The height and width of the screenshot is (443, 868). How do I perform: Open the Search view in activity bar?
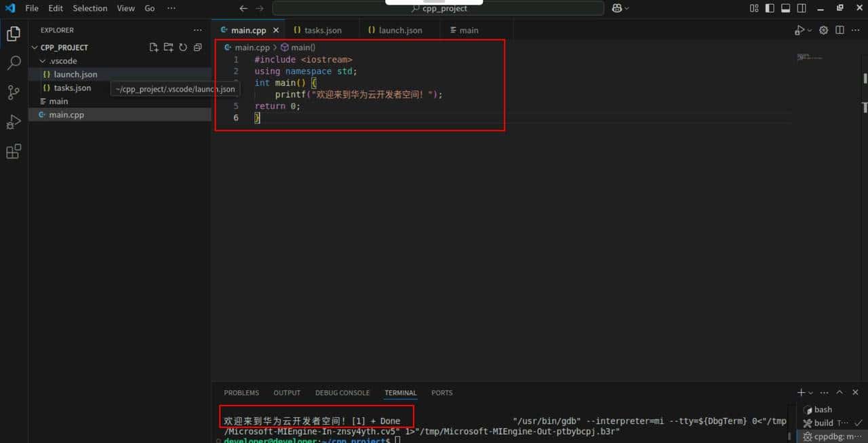[14, 62]
